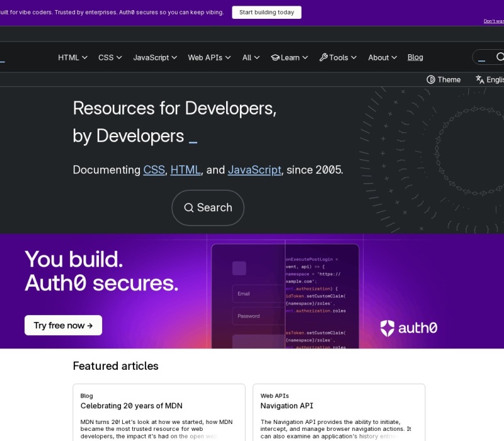The height and width of the screenshot is (441, 504).
Task: Expand the About menu
Action: [382, 57]
